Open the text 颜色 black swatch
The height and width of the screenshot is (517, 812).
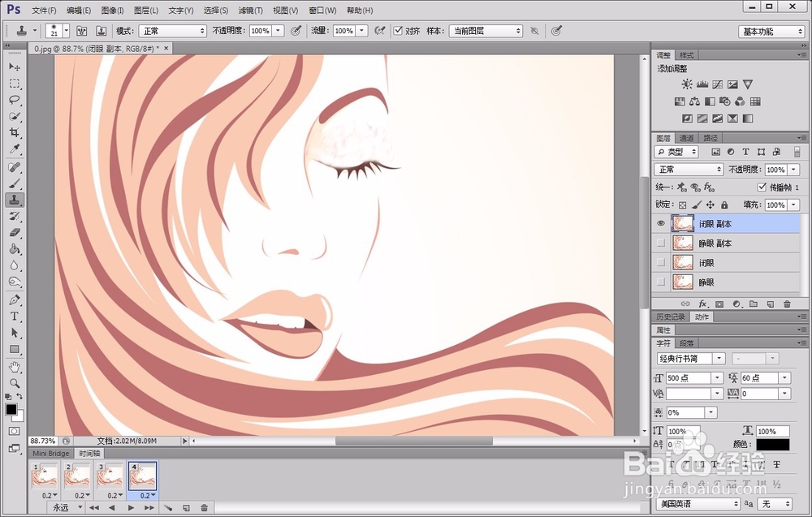[x=773, y=444]
